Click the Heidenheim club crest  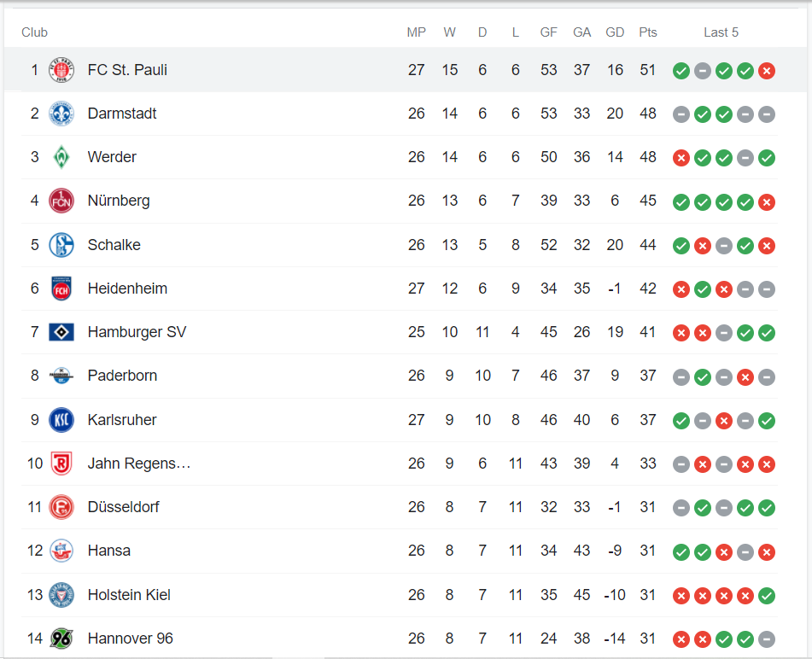click(x=61, y=289)
